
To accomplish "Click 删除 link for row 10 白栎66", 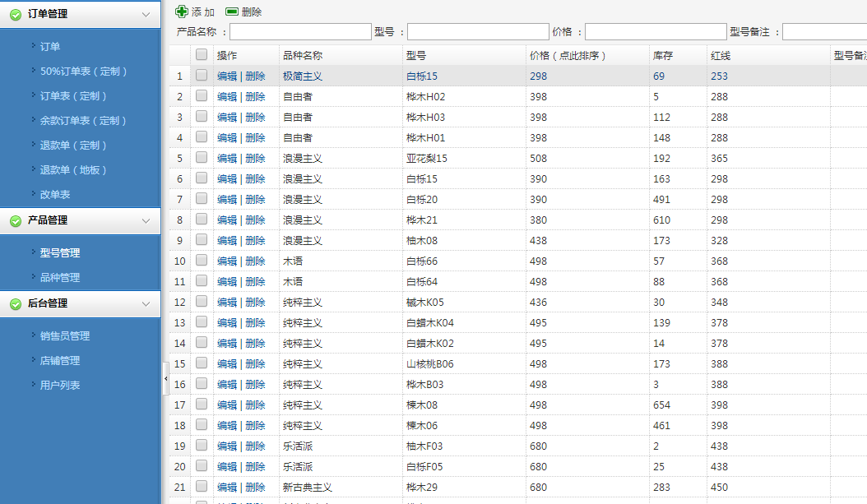I will point(255,261).
